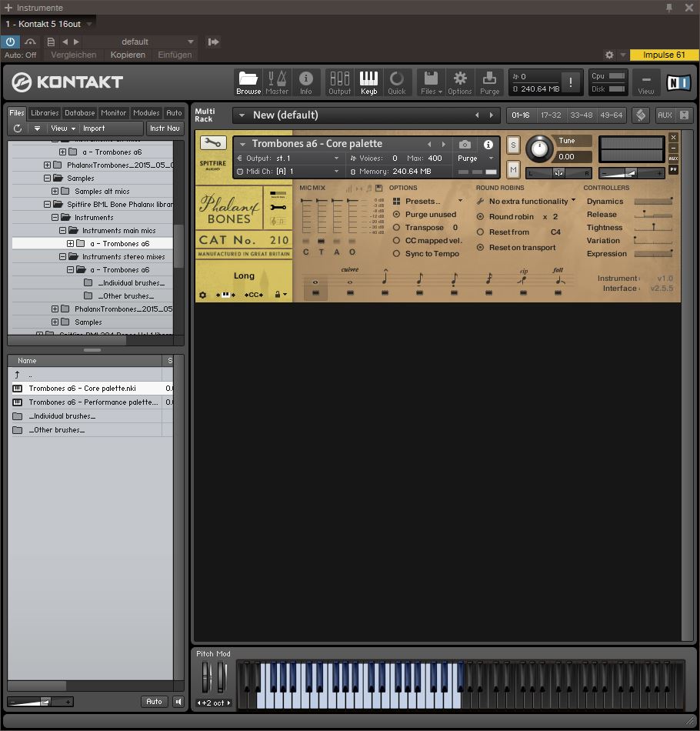Pin the Instrumente window
The image size is (700, 731).
tap(669, 8)
